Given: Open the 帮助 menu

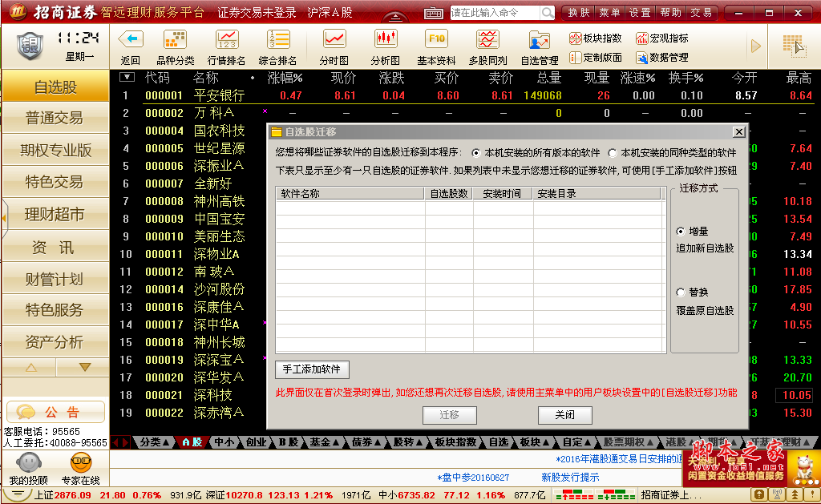Looking at the screenshot, I should [x=671, y=13].
